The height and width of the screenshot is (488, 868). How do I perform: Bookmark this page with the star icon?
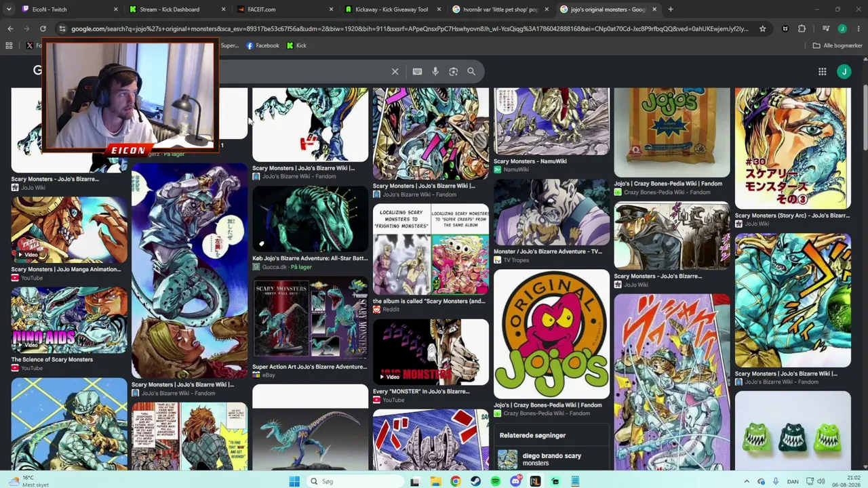coord(762,28)
